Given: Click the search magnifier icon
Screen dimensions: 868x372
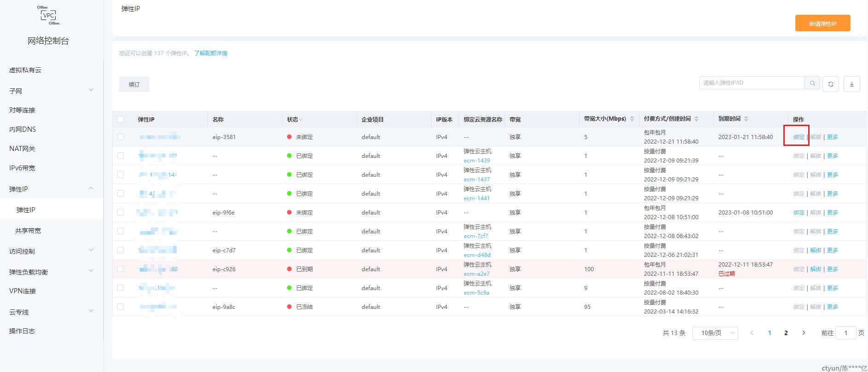Looking at the screenshot, I should [812, 83].
